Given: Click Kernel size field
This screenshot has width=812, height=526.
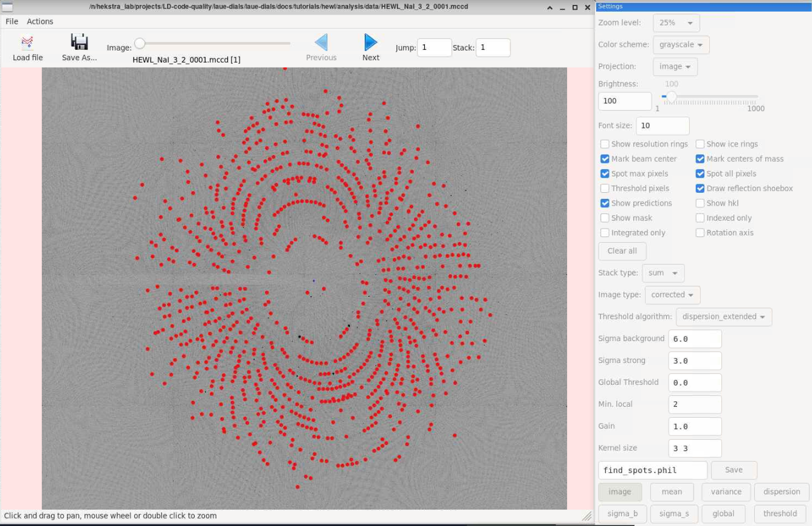Looking at the screenshot, I should tap(695, 448).
